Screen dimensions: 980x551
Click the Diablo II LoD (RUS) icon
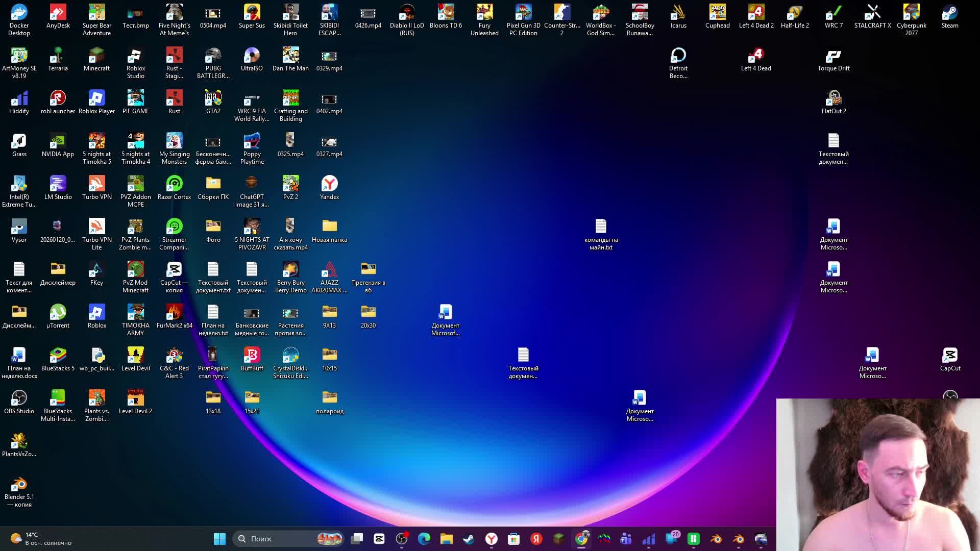coord(407,19)
